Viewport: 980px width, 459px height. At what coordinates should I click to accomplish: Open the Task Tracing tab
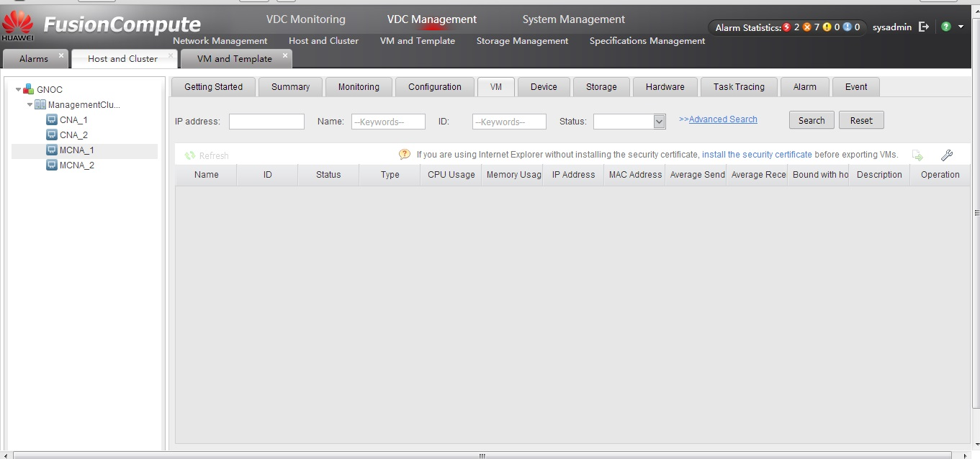click(739, 87)
